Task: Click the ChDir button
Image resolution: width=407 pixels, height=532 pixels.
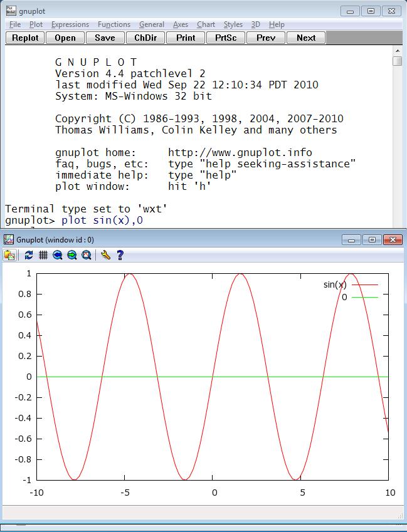Action: point(145,38)
